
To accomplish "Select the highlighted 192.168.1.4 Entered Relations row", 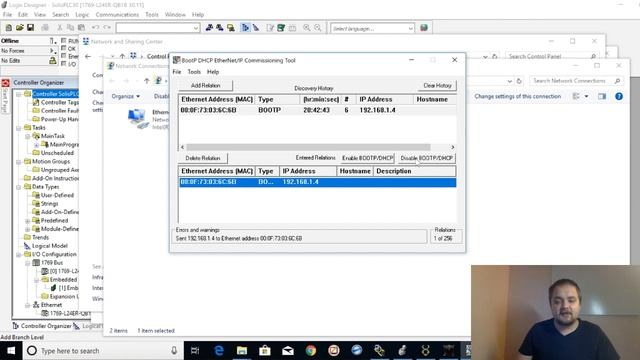I will click(318, 182).
